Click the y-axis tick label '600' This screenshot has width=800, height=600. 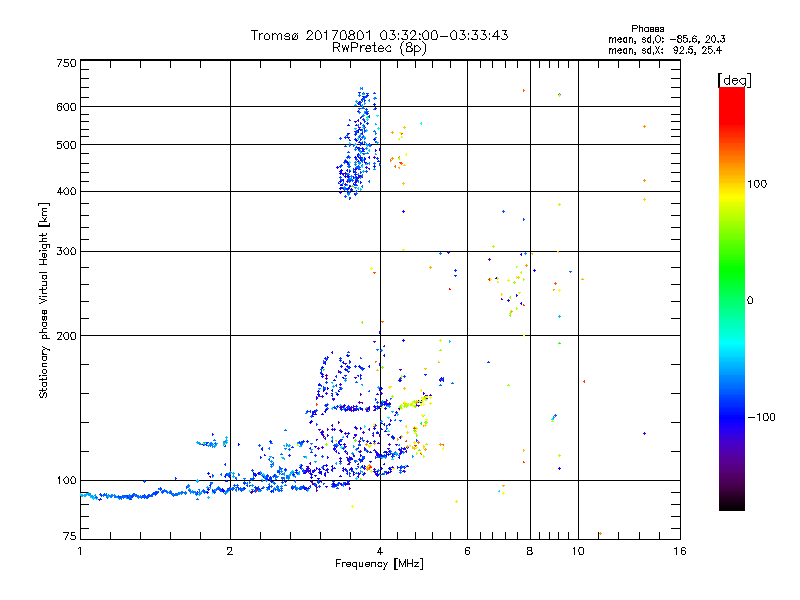click(x=66, y=107)
